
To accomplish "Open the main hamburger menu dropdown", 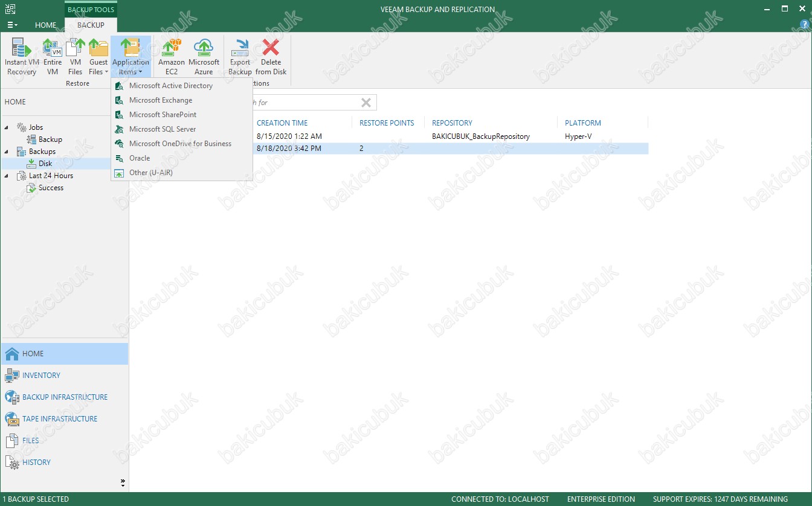I will click(x=12, y=25).
